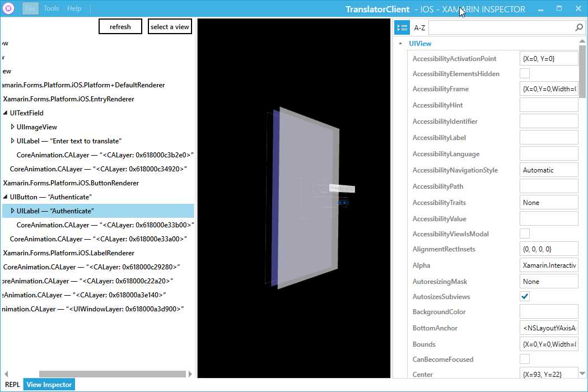This screenshot has width=588, height=392.
Task: Click the AccessibilityValue value field
Action: [549, 219]
